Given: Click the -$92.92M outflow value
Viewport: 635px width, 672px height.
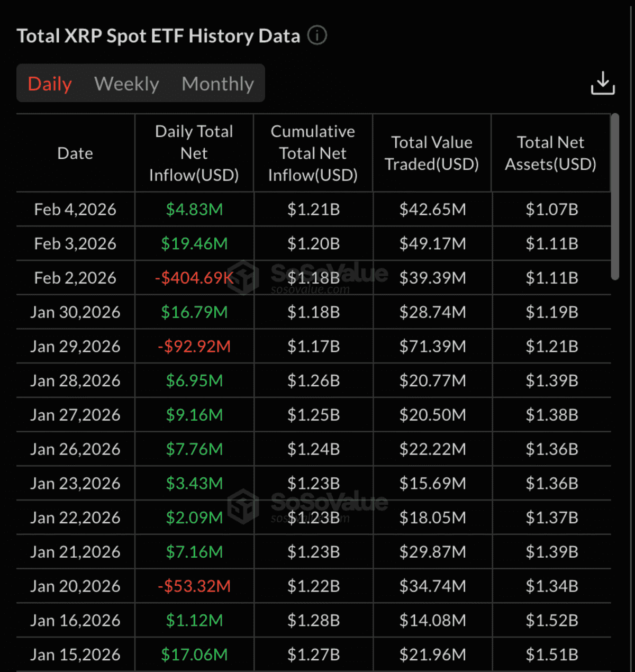Looking at the screenshot, I should pos(194,347).
